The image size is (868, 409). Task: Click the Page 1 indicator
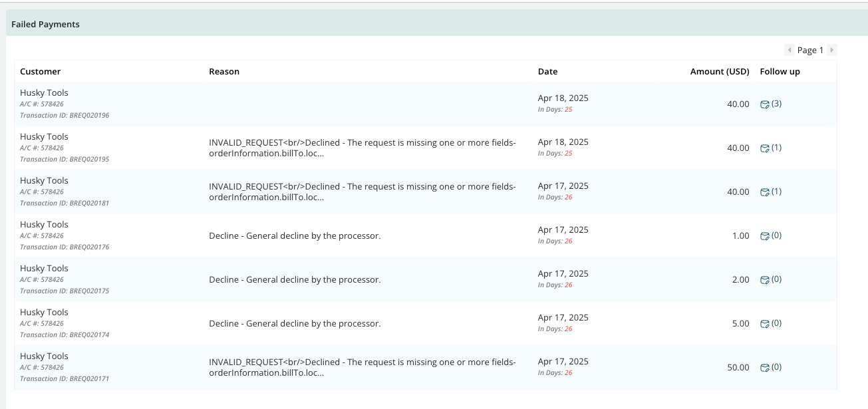pyautogui.click(x=810, y=50)
